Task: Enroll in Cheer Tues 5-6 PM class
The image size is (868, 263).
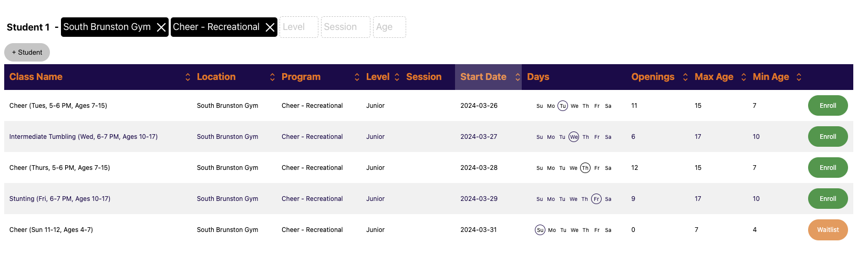Action: 828,106
